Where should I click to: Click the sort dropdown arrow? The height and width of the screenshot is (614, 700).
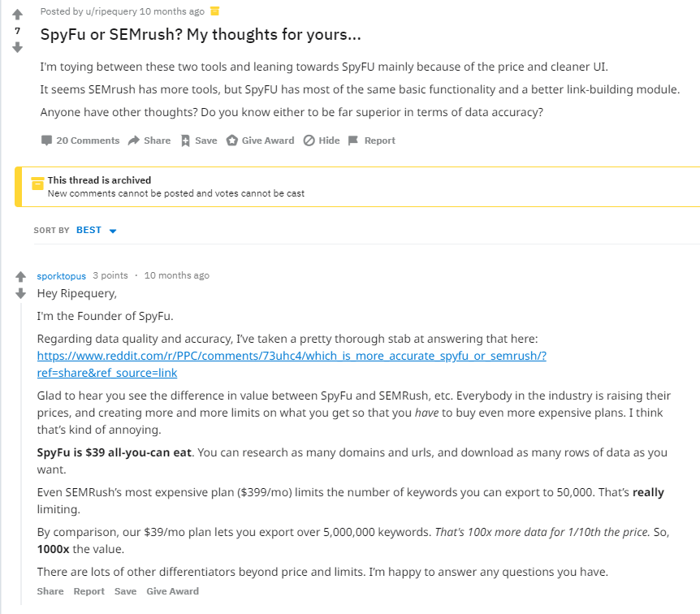(x=113, y=231)
